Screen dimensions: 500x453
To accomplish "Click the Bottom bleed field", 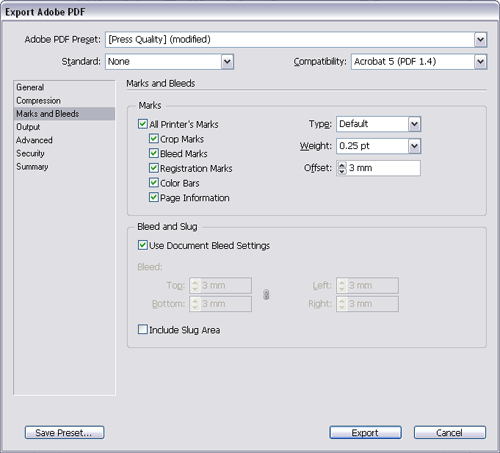I will tap(226, 304).
